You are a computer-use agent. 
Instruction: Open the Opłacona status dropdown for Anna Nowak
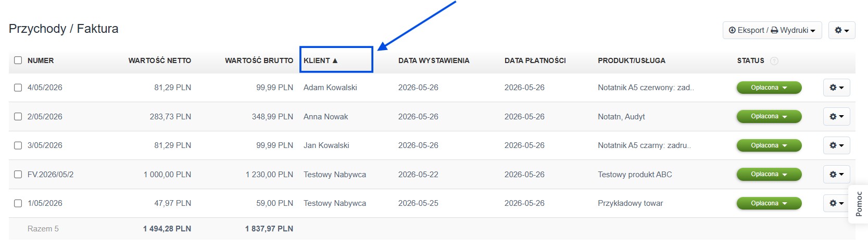[769, 116]
